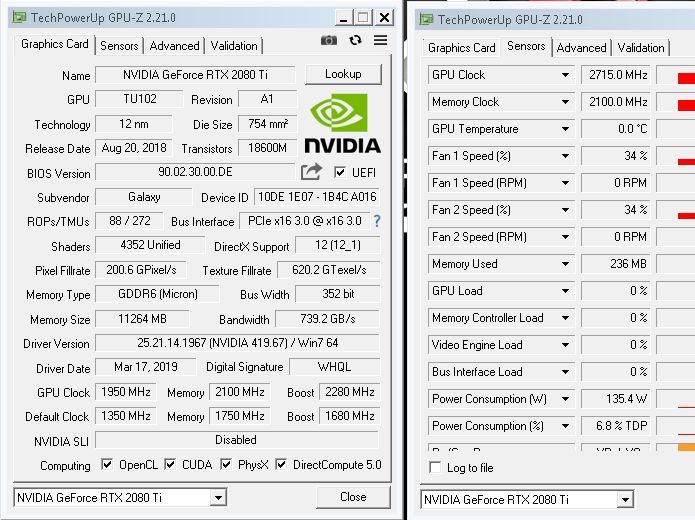Maximize the left GPU-Z window
Screen dimensions: 695x520
coord(363,18)
